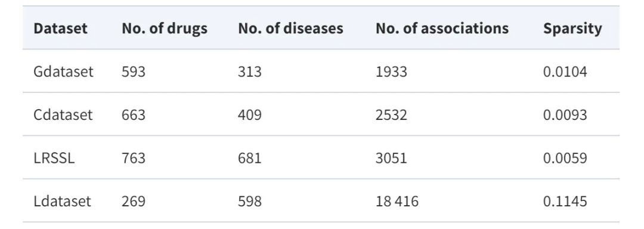Select the Ldataset row label
Image resolution: width=644 pixels, height=229 pixels.
[x=62, y=201]
